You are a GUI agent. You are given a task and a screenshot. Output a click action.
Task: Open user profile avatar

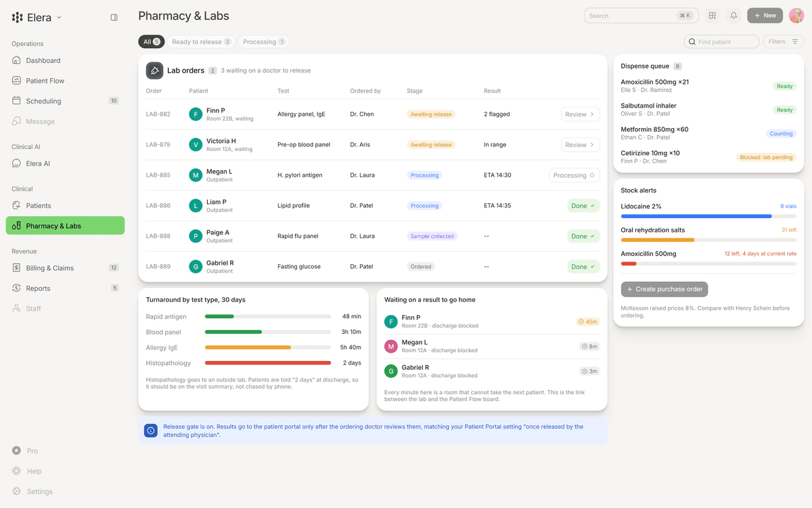coord(796,16)
